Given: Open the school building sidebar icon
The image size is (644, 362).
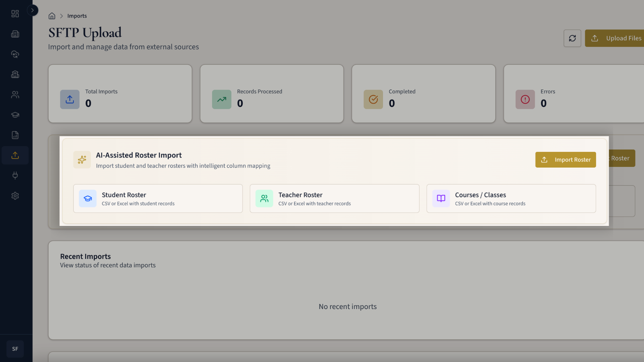Looking at the screenshot, I should pyautogui.click(x=15, y=74).
